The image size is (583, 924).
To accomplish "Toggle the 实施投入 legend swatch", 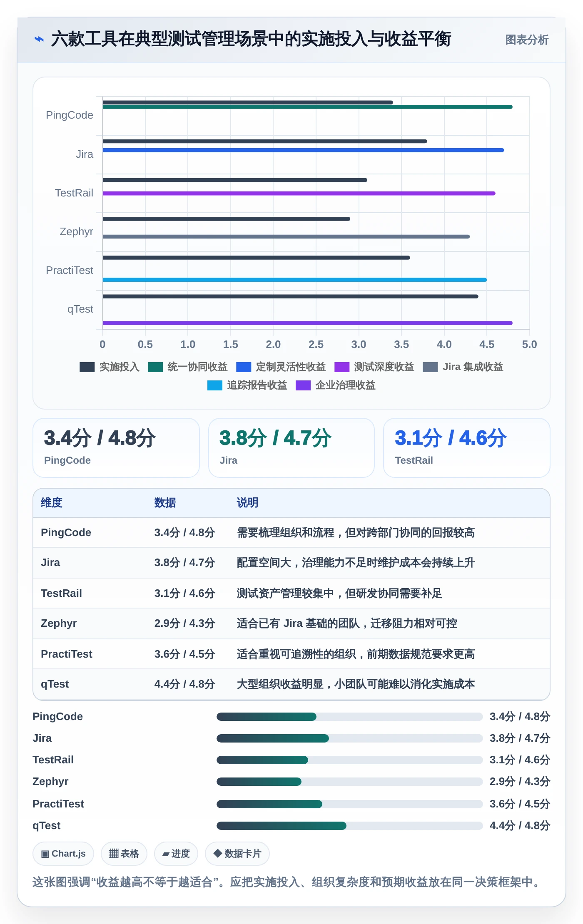I will [x=87, y=367].
